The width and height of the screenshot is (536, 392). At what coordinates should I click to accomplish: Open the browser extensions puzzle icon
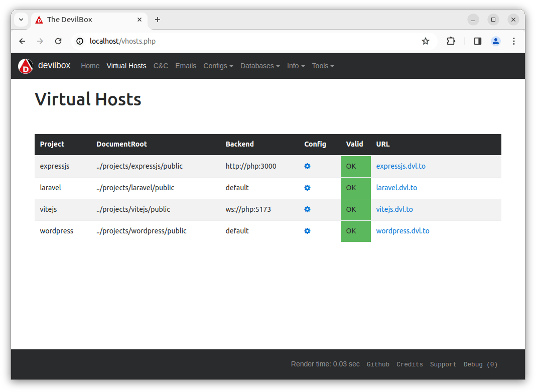[450, 41]
